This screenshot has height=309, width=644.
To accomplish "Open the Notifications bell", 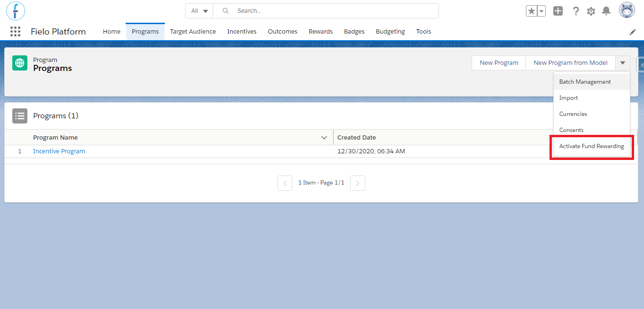I will (606, 11).
